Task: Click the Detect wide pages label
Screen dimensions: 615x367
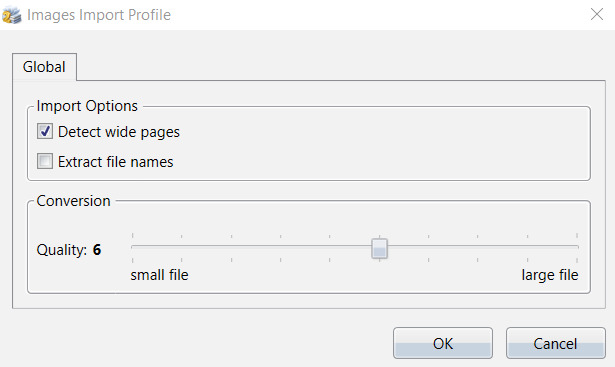Action: coord(119,132)
